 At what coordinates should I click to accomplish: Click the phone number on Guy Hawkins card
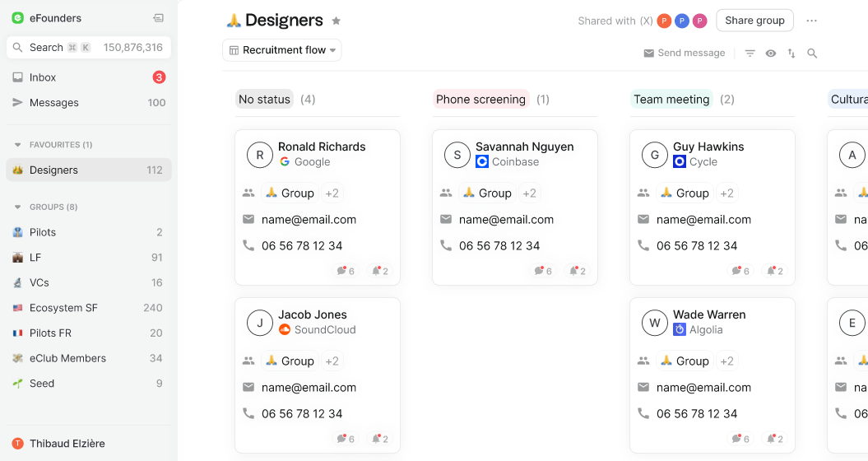pyautogui.click(x=696, y=245)
